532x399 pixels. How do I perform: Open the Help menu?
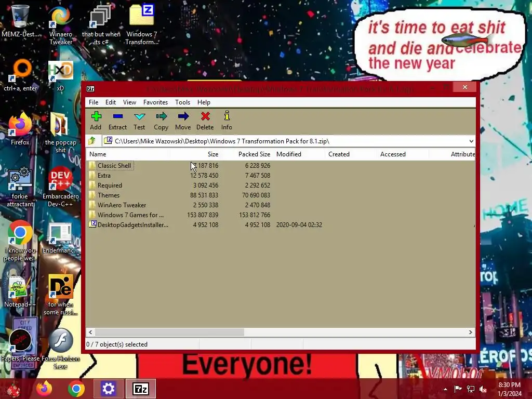pos(204,102)
